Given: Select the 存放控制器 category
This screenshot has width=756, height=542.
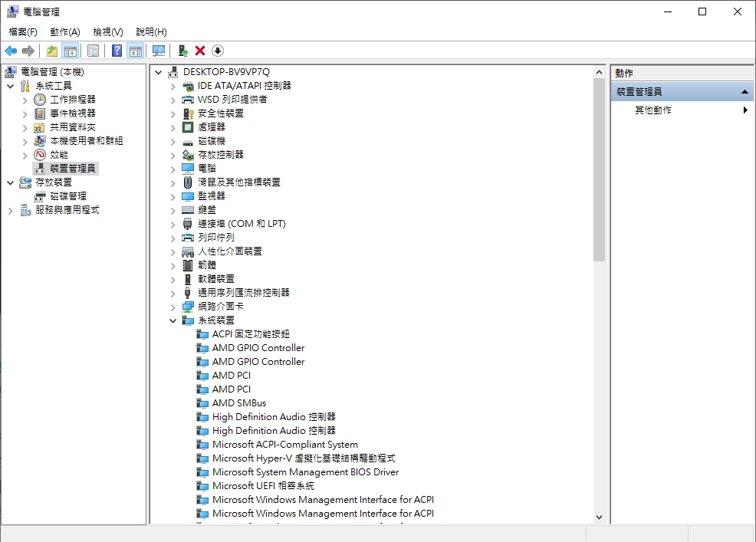Looking at the screenshot, I should tap(221, 155).
